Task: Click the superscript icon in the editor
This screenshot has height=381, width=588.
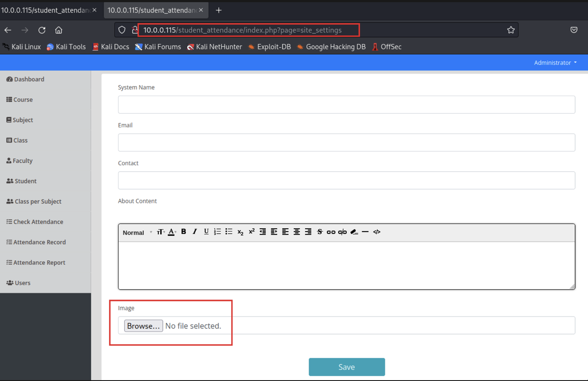Action: [252, 232]
